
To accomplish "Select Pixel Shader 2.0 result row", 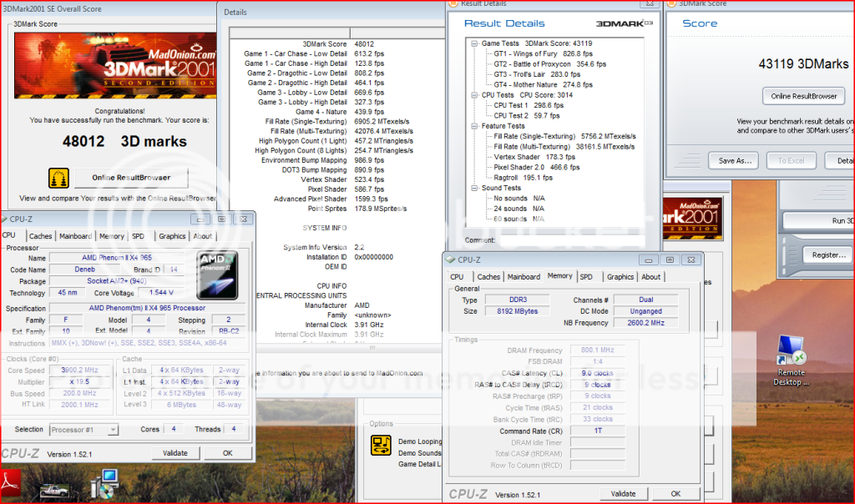I will pyautogui.click(x=537, y=167).
